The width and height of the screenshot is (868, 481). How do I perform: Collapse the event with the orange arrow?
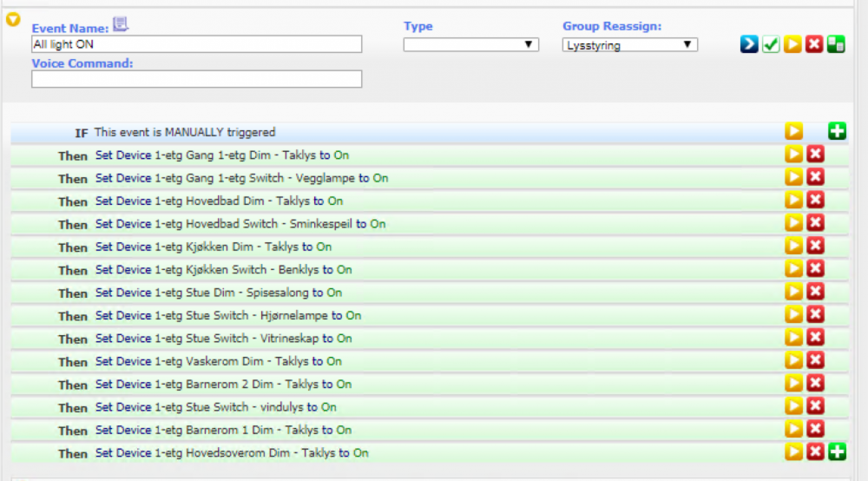click(x=13, y=20)
